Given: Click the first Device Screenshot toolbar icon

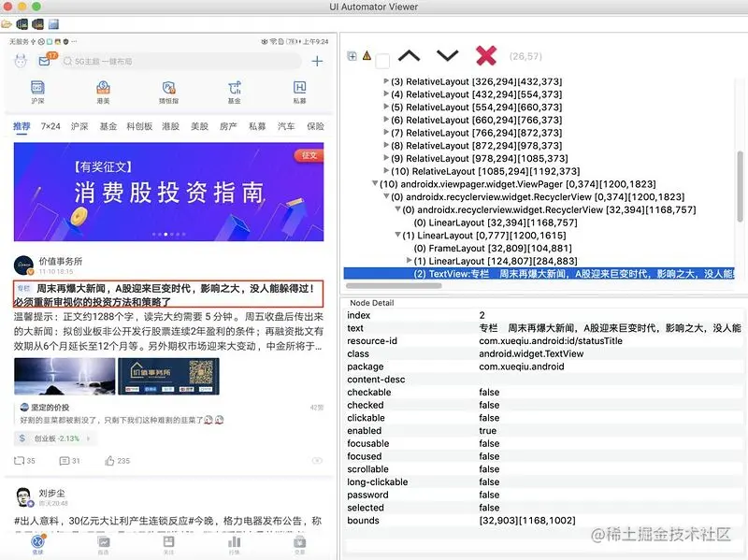Looking at the screenshot, I should click(22, 23).
